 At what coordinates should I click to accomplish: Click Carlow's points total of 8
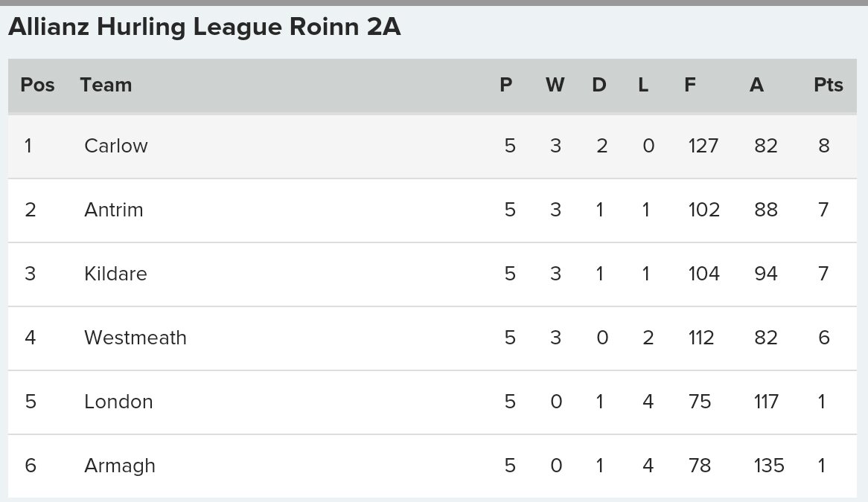824,146
